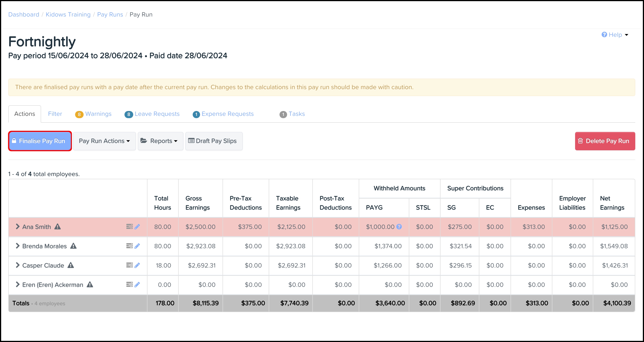
Task: Go to Pay Runs breadcrumb link
Action: tap(110, 14)
